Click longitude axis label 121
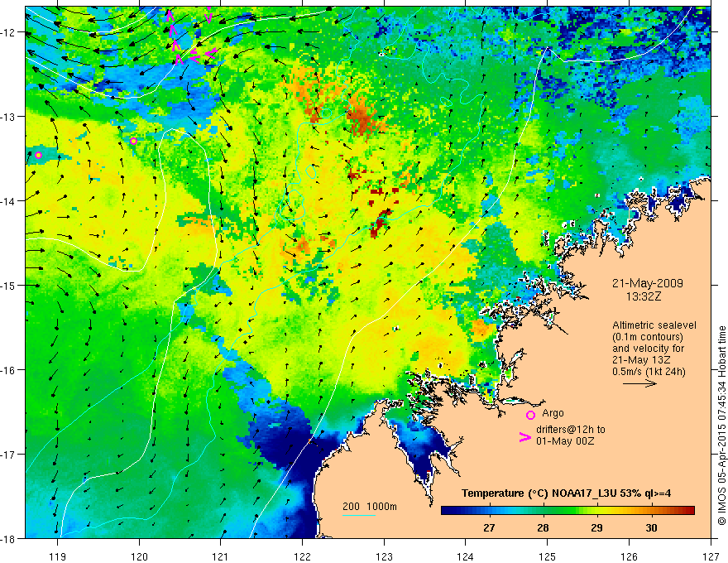 coord(221,556)
